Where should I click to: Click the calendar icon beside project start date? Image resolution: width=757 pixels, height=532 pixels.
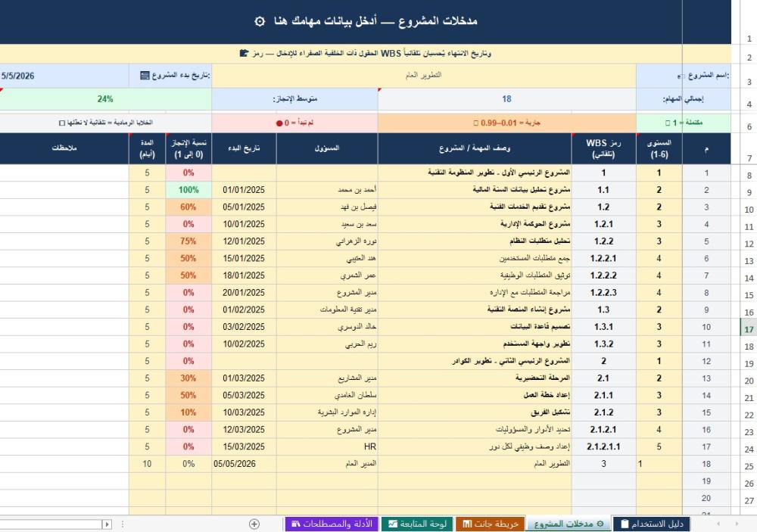click(145, 76)
